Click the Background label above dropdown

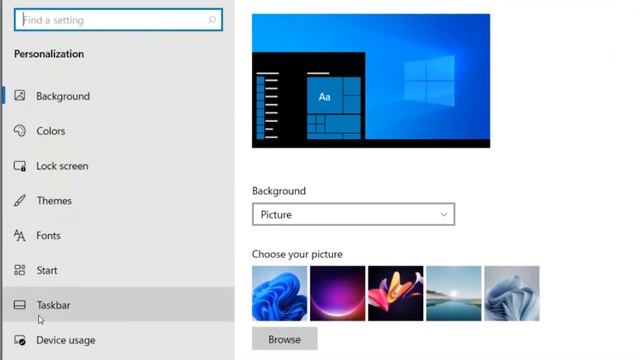click(x=279, y=191)
